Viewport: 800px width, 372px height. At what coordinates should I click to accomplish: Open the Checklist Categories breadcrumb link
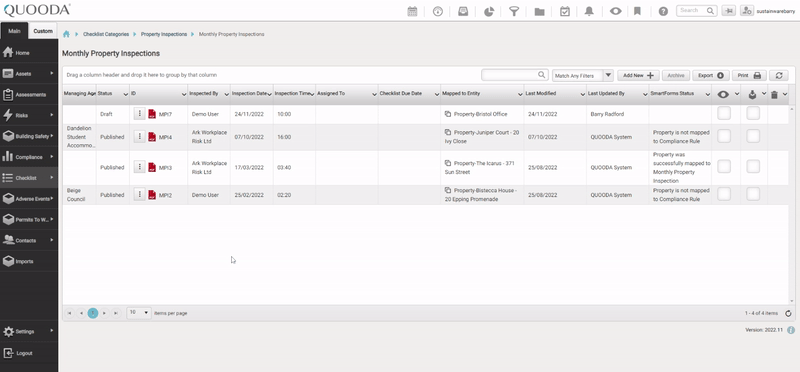106,34
